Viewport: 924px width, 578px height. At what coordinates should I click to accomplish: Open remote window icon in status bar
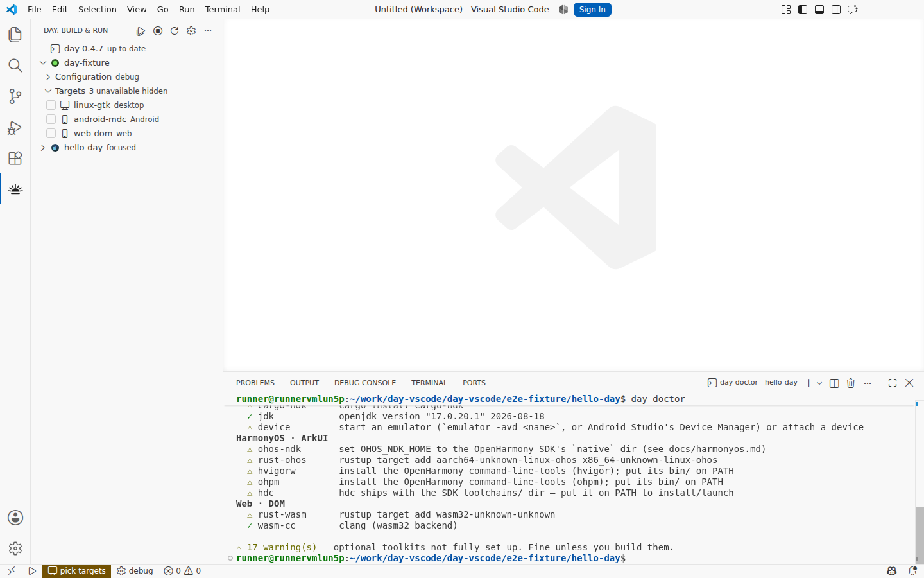[12, 571]
